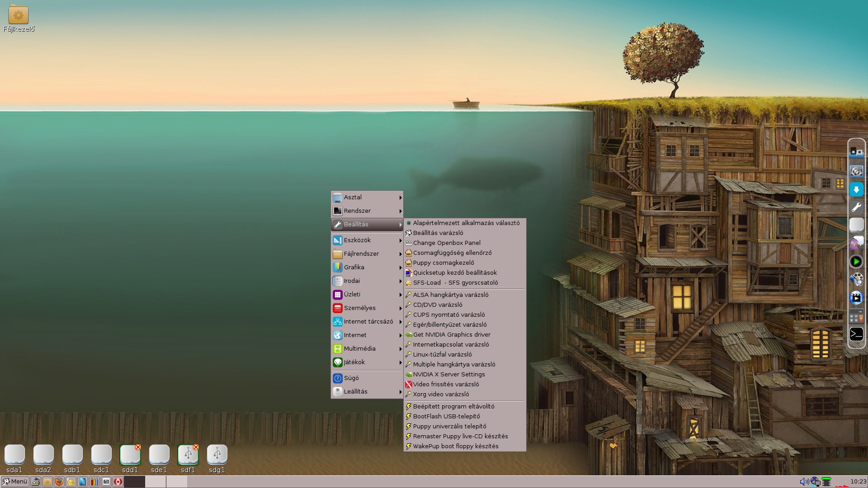Open the sdb1 drive icon
This screenshot has width=868, height=488.
pos(72,459)
